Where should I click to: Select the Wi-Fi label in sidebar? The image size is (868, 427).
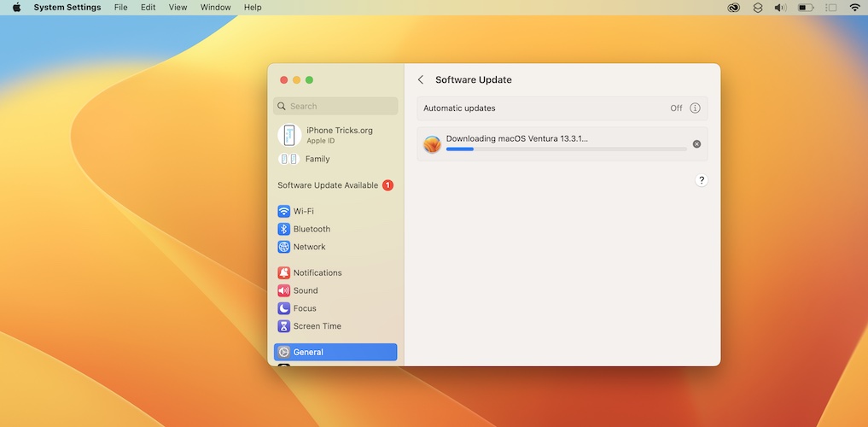(x=303, y=211)
